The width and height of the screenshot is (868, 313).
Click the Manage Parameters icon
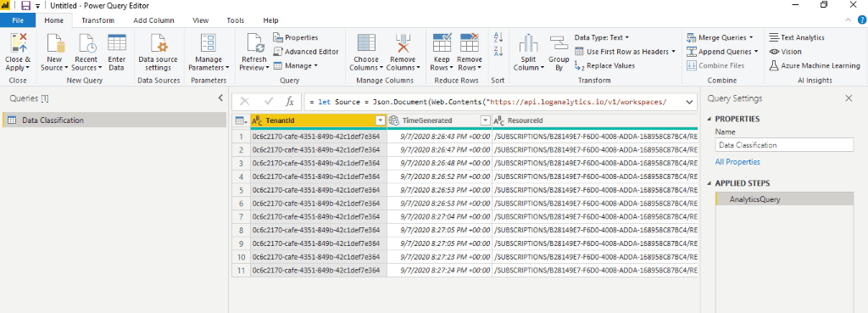click(209, 43)
